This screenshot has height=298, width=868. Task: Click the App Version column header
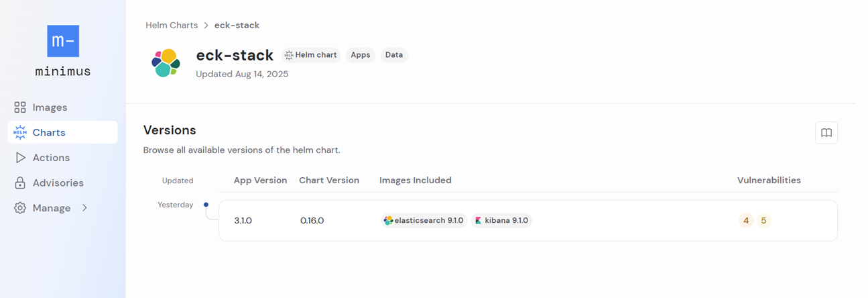click(260, 181)
